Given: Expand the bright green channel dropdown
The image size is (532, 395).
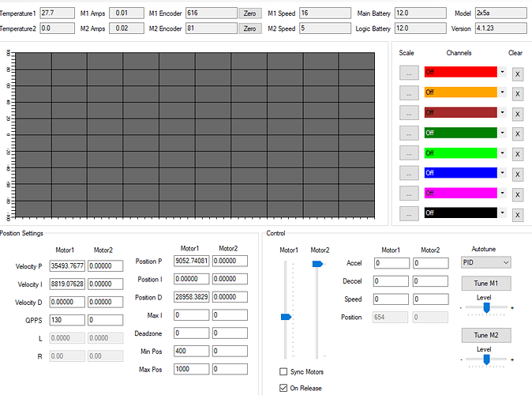Looking at the screenshot, I should (503, 152).
